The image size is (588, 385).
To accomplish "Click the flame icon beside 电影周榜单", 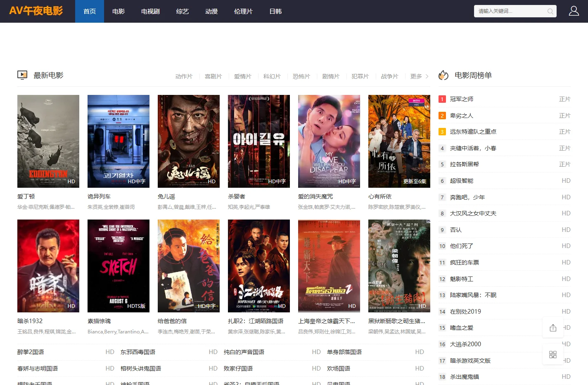I will 443,75.
